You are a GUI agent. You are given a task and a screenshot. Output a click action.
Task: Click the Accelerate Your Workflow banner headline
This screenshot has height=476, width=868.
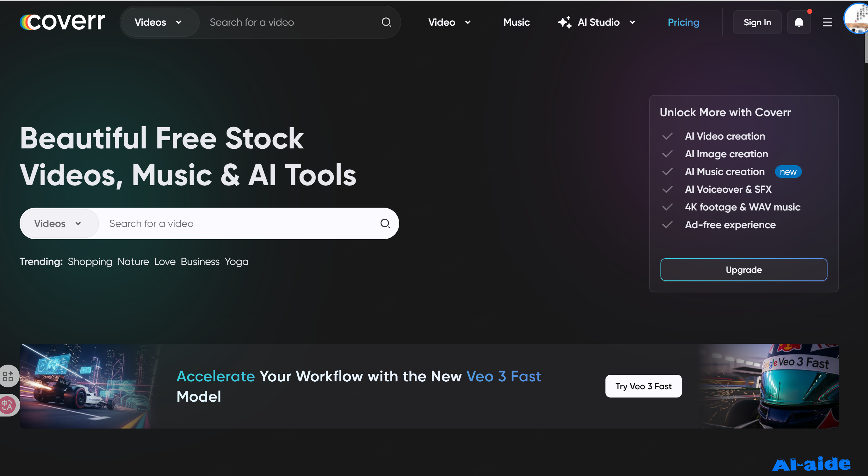(358, 386)
